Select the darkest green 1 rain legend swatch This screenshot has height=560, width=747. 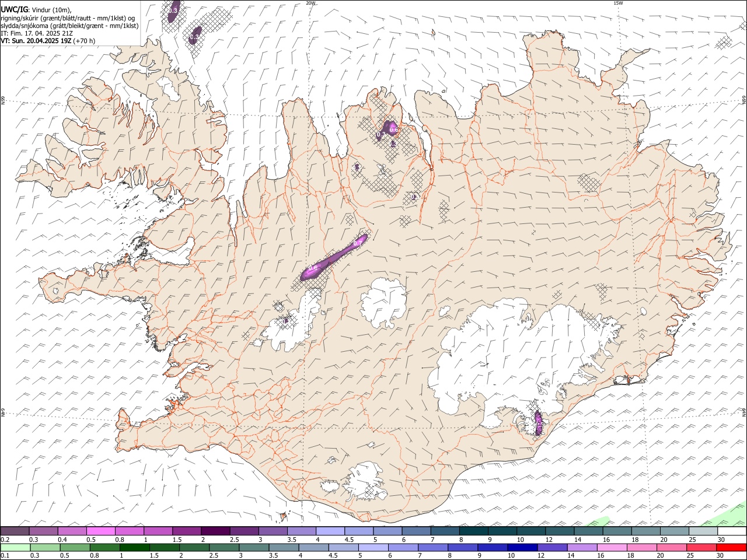coord(134,547)
